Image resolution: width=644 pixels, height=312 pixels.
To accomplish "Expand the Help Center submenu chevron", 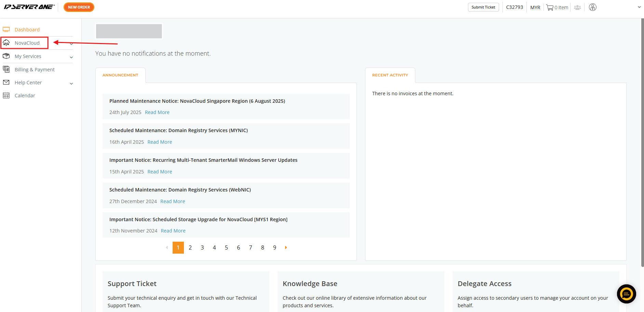I will [x=71, y=84].
